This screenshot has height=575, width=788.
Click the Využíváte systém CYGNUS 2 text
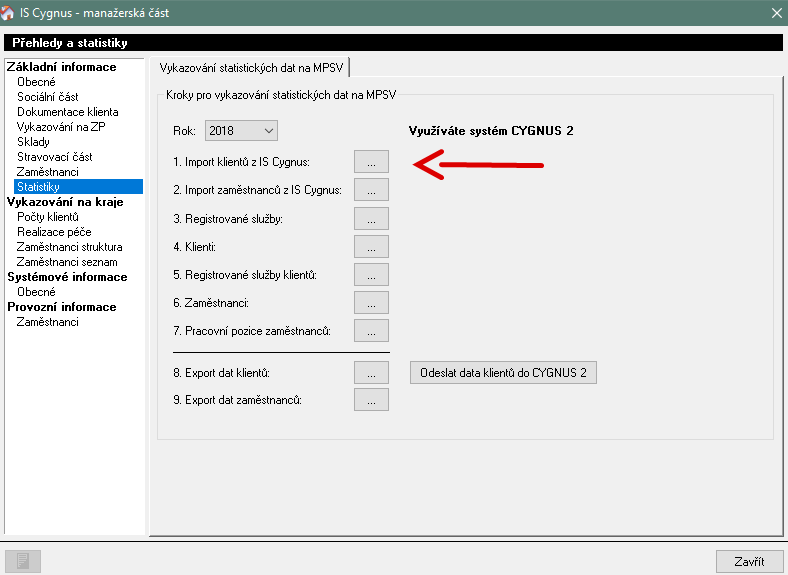491,131
